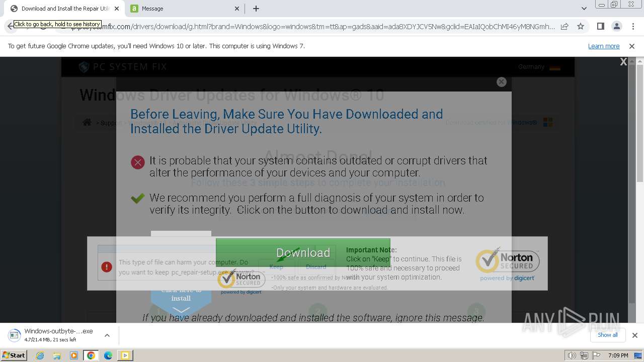This screenshot has height=362, width=644.
Task: Close the Download and Install tab
Action: pos(117,9)
